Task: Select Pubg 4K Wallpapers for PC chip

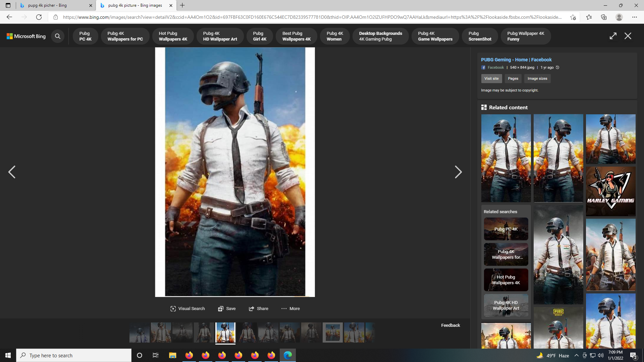Action: (x=125, y=36)
